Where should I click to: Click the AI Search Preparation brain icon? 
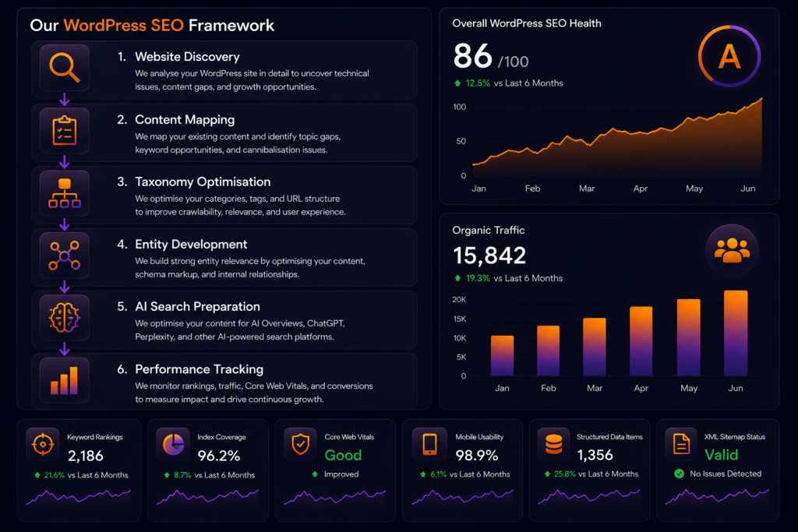point(65,318)
